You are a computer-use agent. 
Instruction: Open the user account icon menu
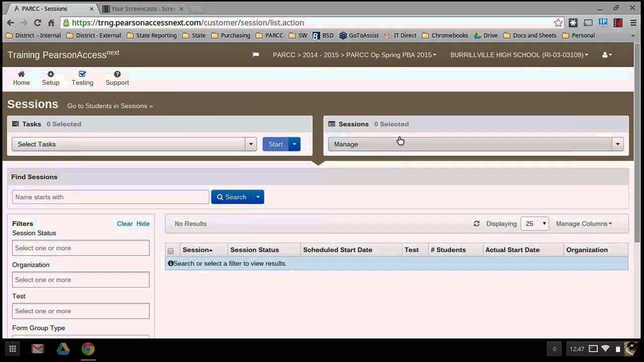click(x=607, y=55)
